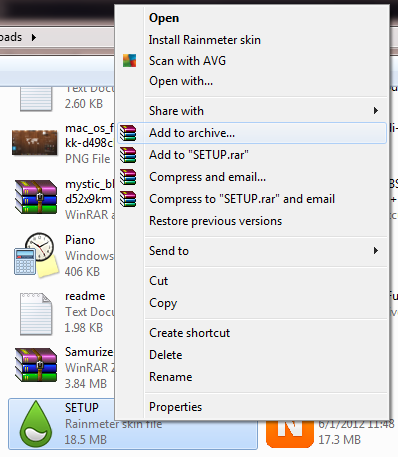The height and width of the screenshot is (457, 398).
Task: Open Properties from the context menu
Action: click(x=252, y=407)
